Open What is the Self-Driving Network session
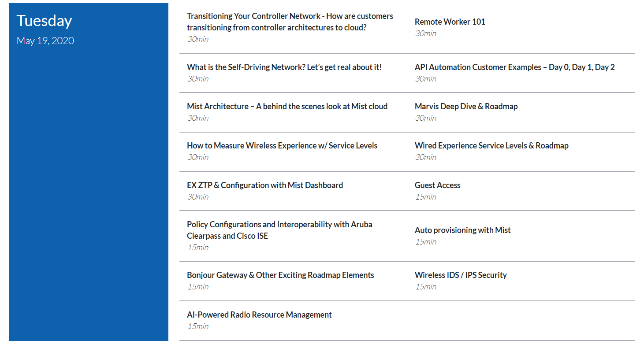The image size is (644, 348). pos(284,67)
